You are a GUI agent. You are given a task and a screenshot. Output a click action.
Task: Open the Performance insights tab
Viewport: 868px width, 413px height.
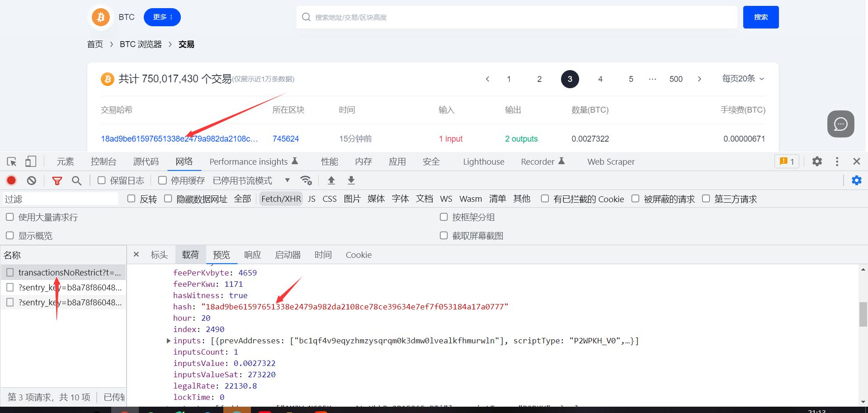254,161
